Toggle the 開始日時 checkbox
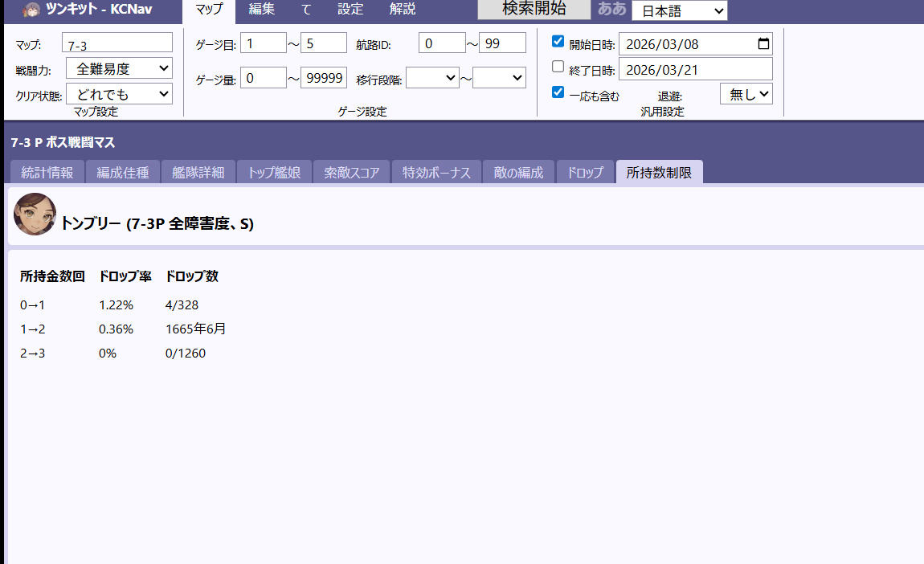 [558, 42]
